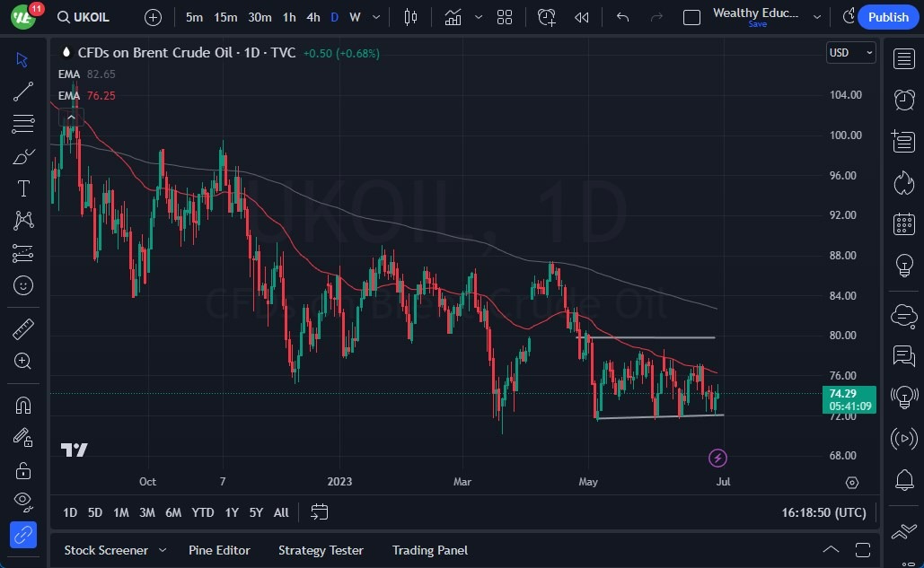Viewport: 924px width, 568px height.
Task: Select the Text annotation tool
Action: point(23,188)
